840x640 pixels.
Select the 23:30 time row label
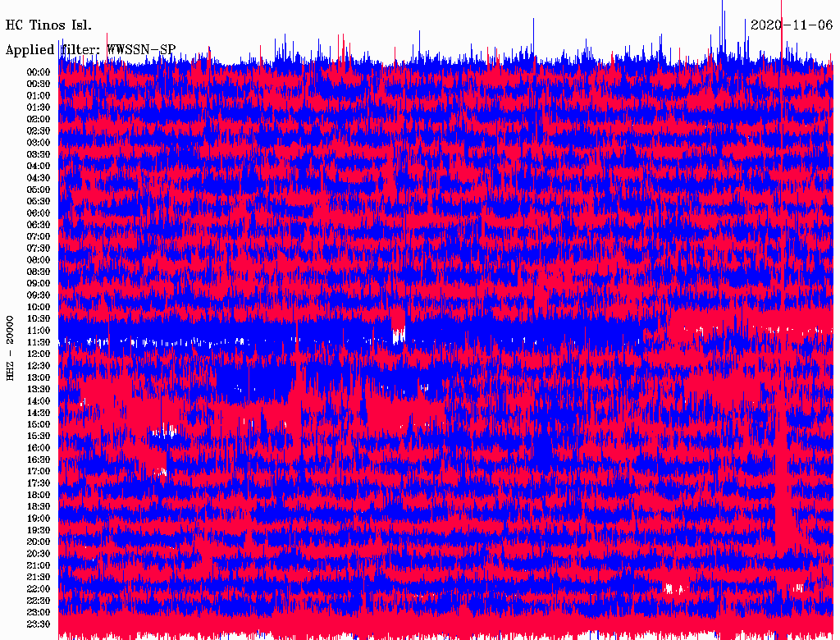point(39,624)
